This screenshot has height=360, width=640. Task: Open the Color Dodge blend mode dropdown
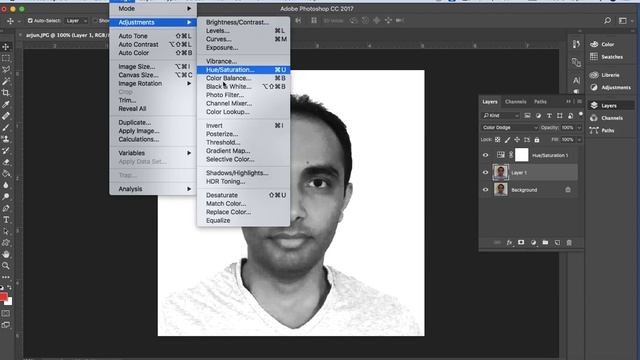coord(509,128)
